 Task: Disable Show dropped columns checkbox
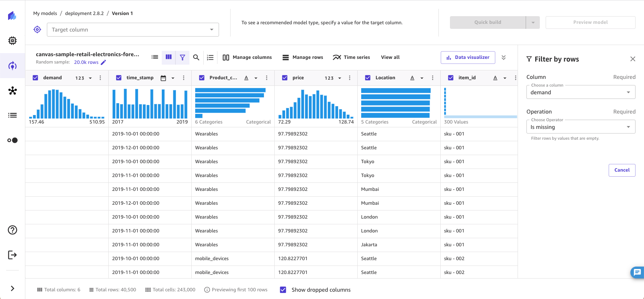(x=283, y=290)
